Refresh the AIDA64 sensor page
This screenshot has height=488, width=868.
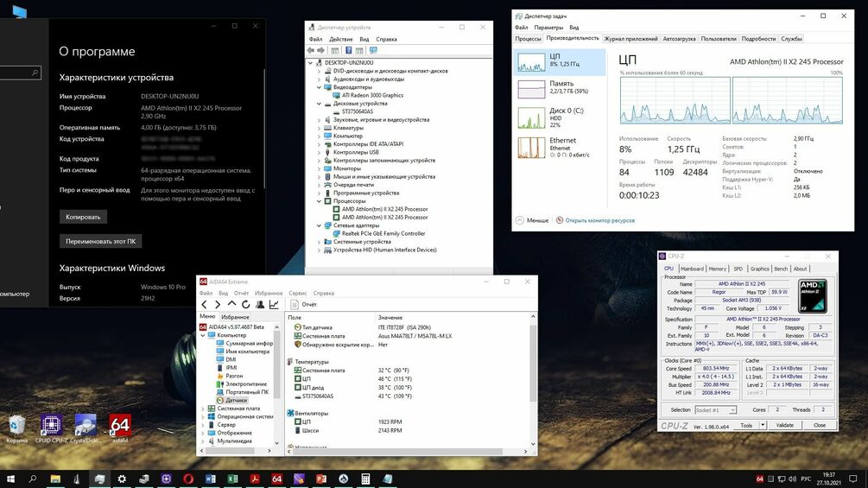coord(246,304)
